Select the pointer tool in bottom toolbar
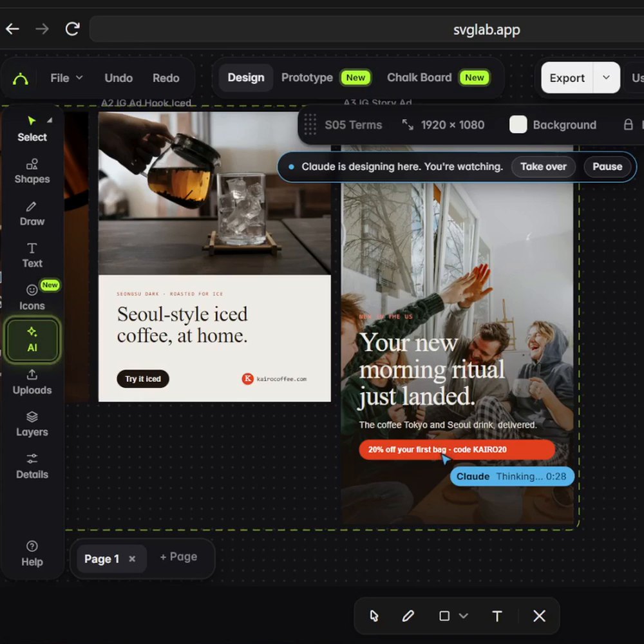The width and height of the screenshot is (644, 644). pos(374,616)
